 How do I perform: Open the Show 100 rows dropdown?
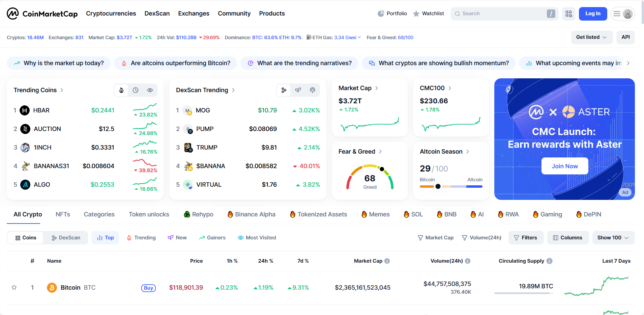[x=613, y=238]
